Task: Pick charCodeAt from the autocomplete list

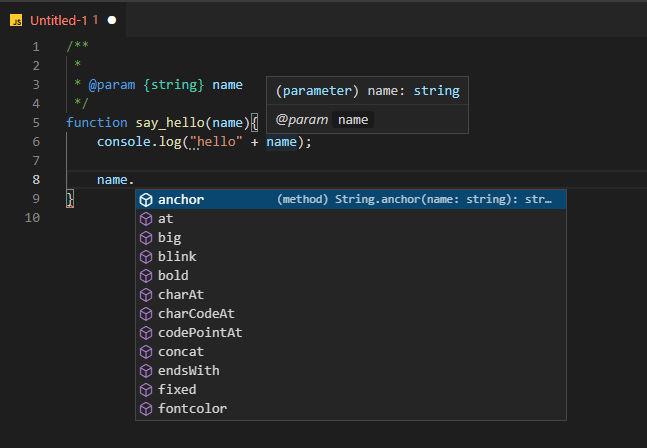Action: [351, 314]
